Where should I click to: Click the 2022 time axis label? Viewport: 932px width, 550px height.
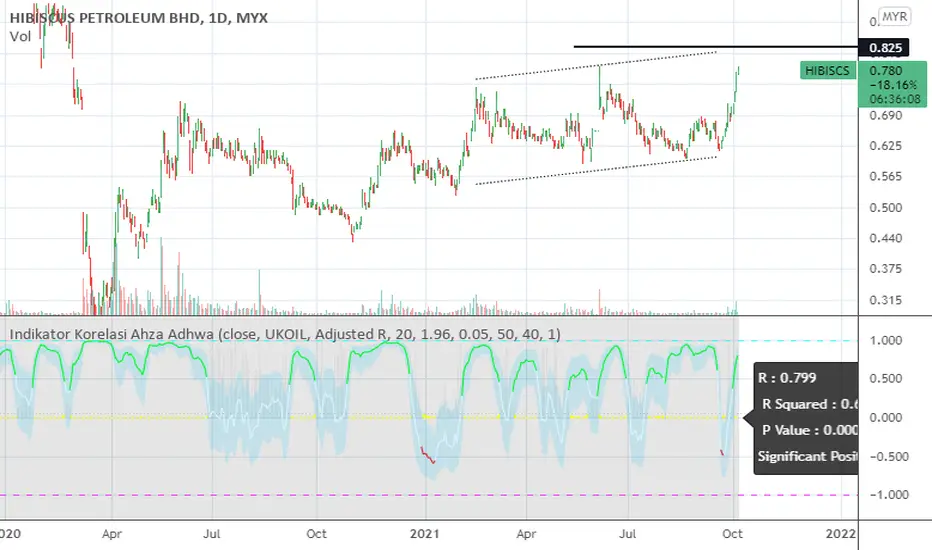(x=840, y=534)
